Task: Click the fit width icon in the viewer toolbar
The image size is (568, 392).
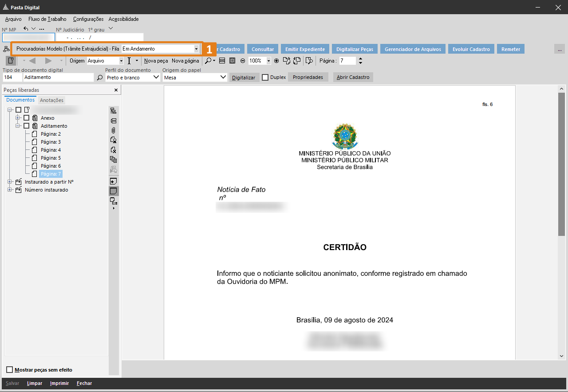Action: coord(222,61)
